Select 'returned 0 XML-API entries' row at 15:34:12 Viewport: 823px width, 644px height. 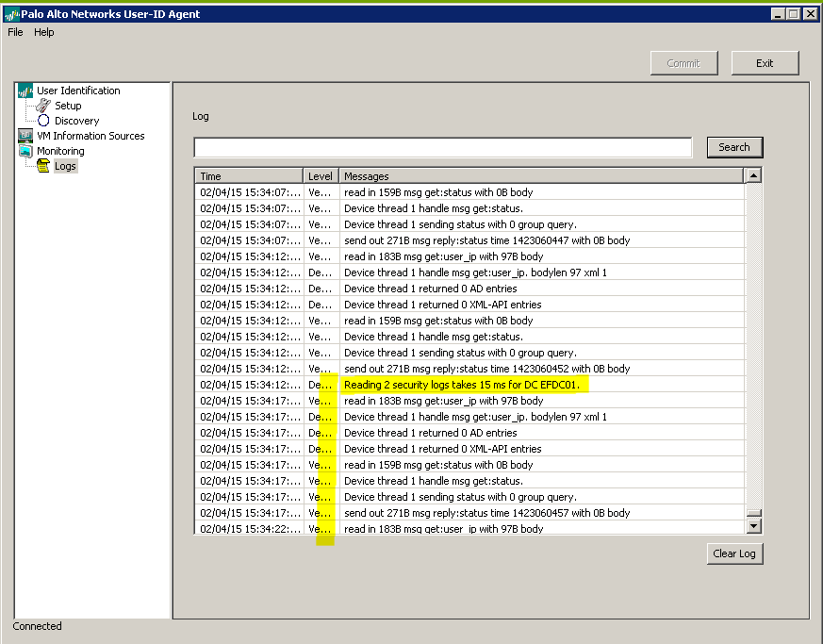[x=469, y=305]
